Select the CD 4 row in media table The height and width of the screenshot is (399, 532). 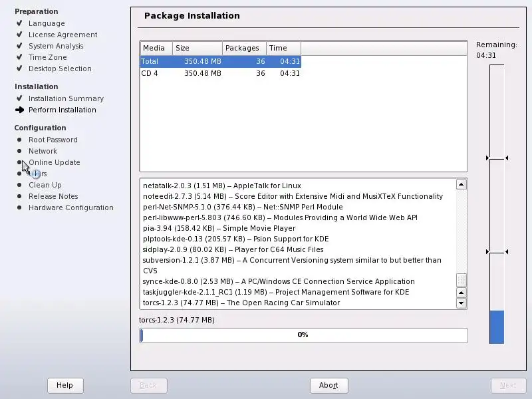tap(221, 73)
